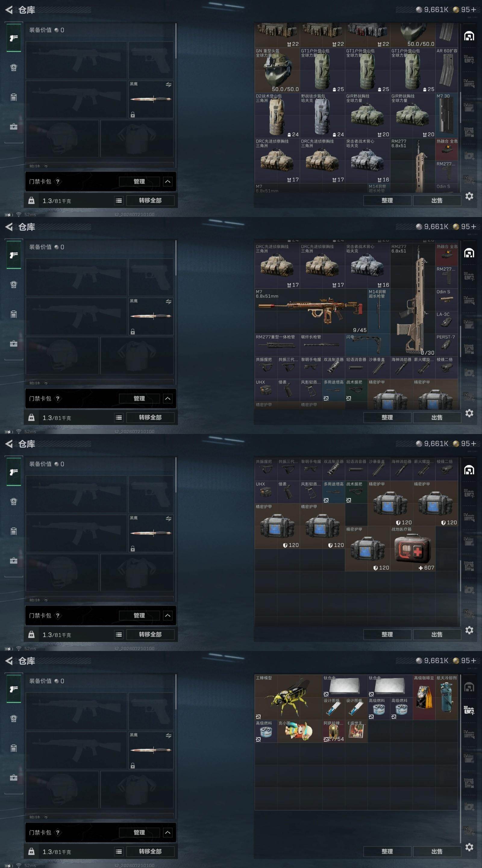Choose the 闪电 stock attachment
Image resolution: width=482 pixels, height=868 pixels.
pos(368,345)
